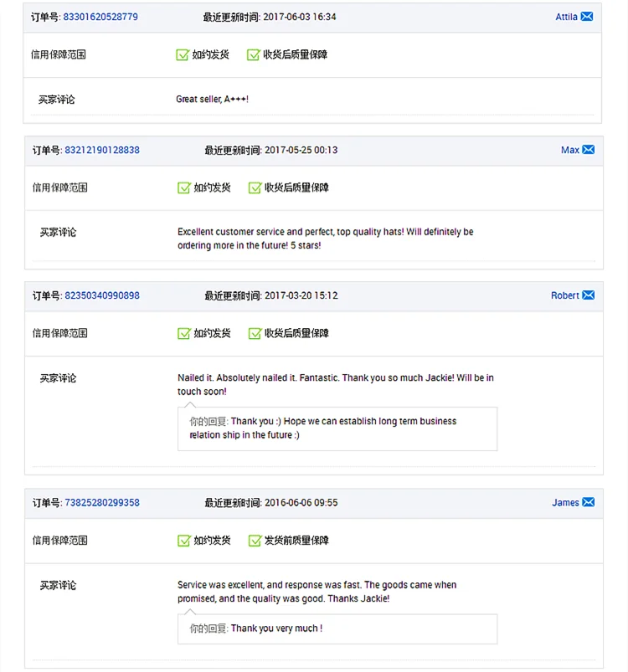Open order number 83212190128838
Image resolution: width=628 pixels, height=672 pixels.
pos(102,150)
